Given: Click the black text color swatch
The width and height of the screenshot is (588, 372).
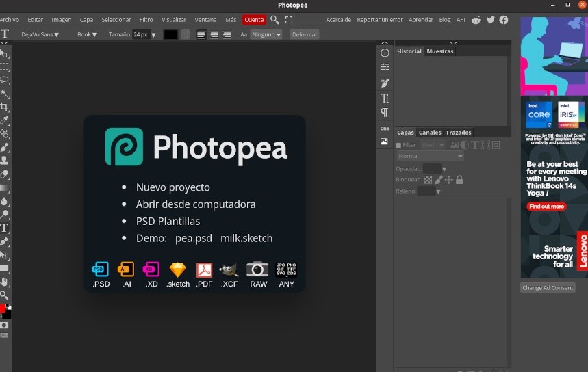Looking at the screenshot, I should click(x=170, y=34).
